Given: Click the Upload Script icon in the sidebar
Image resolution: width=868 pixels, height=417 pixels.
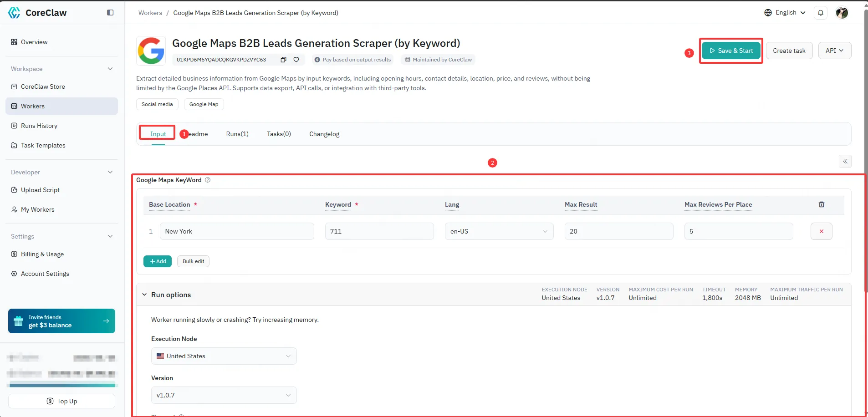Looking at the screenshot, I should coord(14,190).
